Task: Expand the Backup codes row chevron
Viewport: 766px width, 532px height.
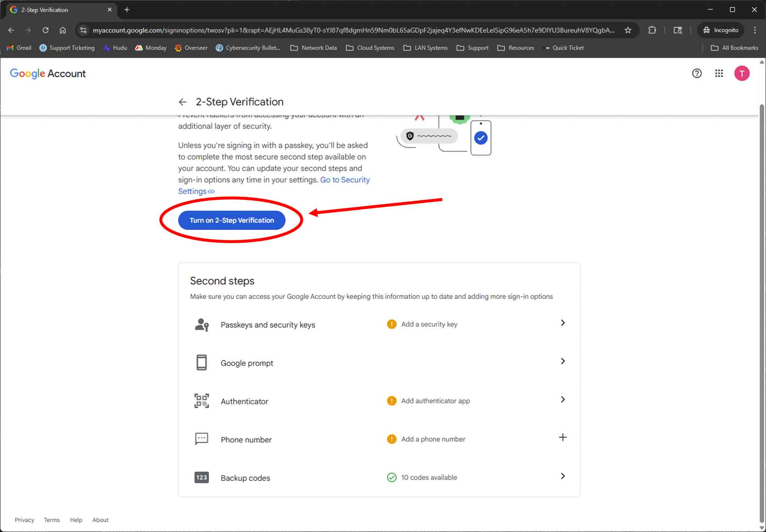Action: pos(563,476)
